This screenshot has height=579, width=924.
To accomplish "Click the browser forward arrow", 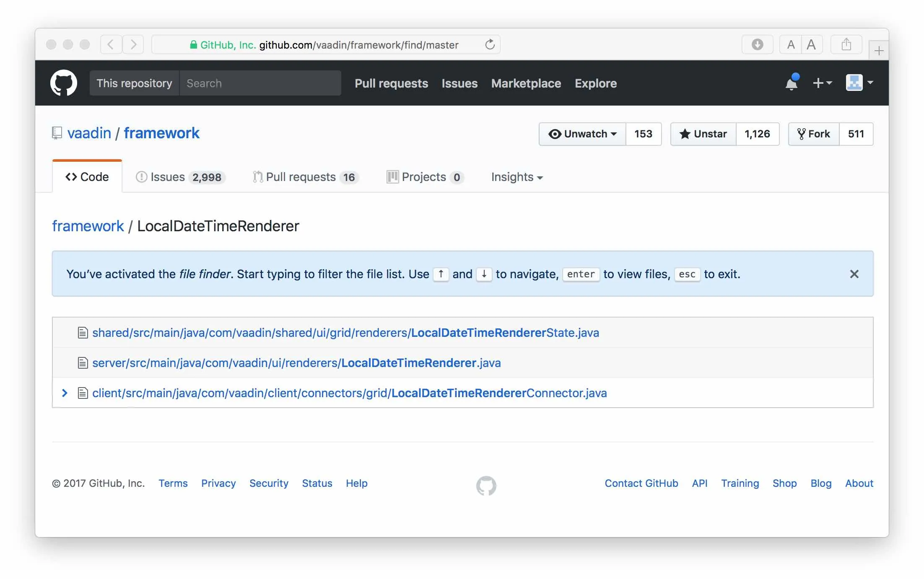I will (x=133, y=44).
